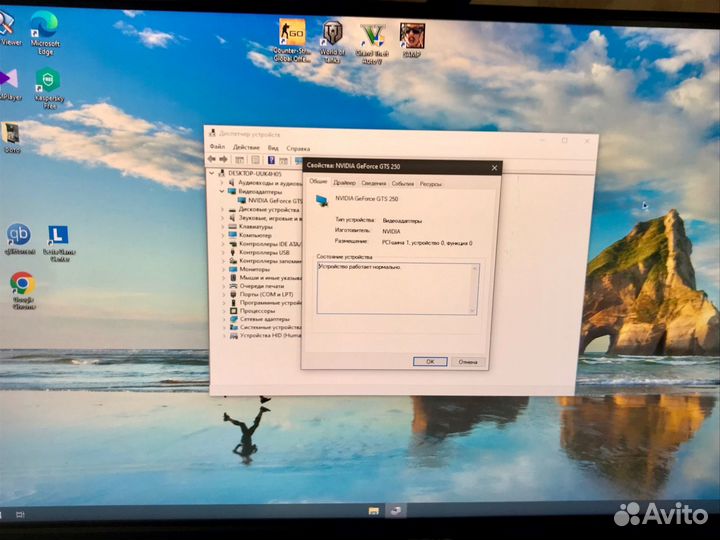Open the Файл menu in Device Manager
The width and height of the screenshot is (720, 540).
(x=215, y=147)
